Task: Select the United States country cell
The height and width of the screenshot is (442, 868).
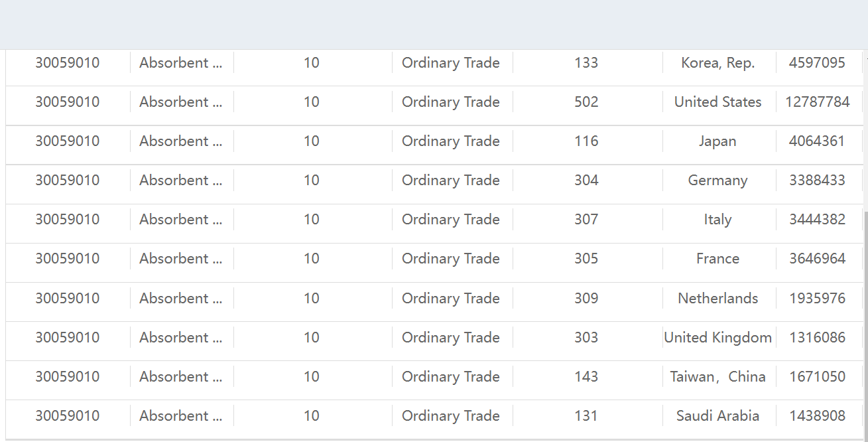Action: click(717, 102)
